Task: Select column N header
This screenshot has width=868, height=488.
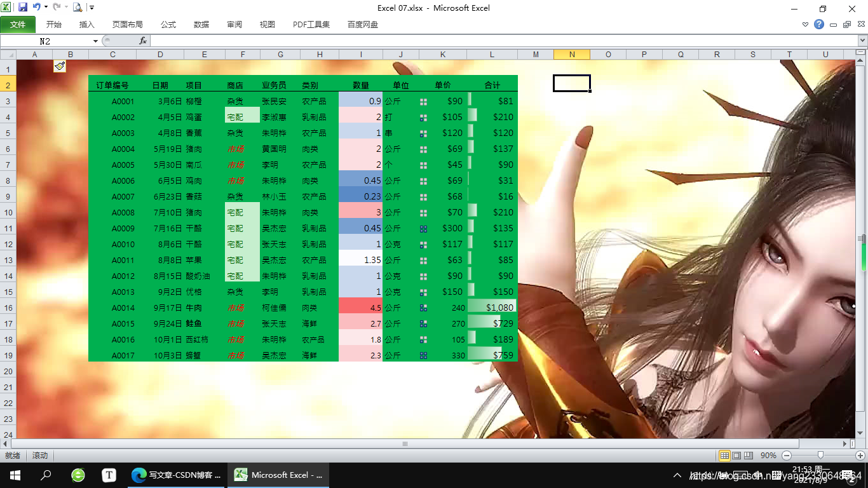Action: tap(572, 55)
